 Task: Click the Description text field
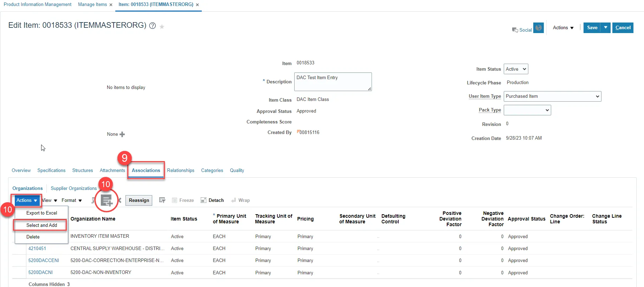333,82
